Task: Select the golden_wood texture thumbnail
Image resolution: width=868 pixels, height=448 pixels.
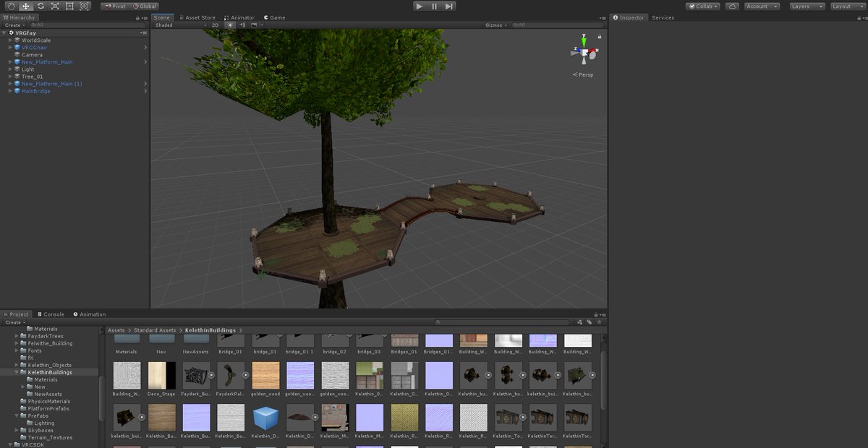Action: click(266, 376)
